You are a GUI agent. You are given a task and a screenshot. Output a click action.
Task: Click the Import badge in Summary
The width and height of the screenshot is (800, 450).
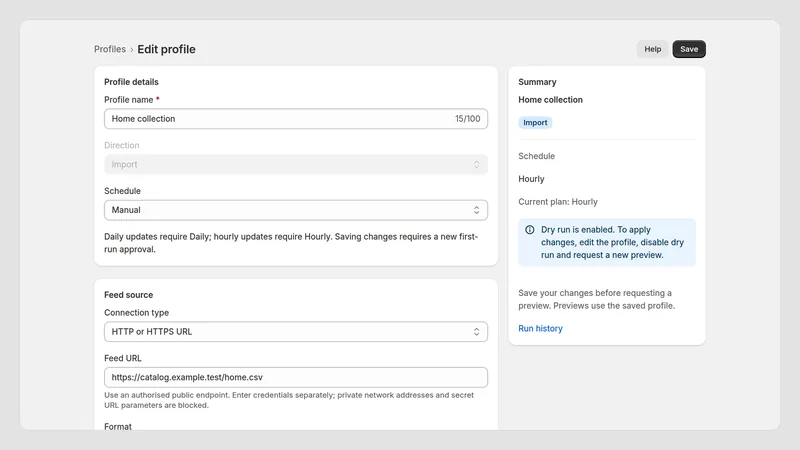point(535,122)
